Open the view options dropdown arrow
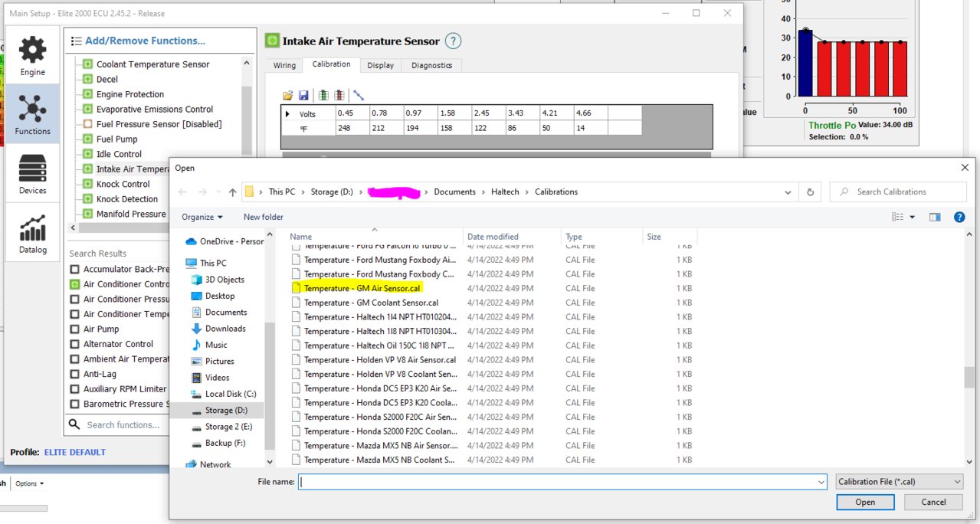980x524 pixels. 912,218
